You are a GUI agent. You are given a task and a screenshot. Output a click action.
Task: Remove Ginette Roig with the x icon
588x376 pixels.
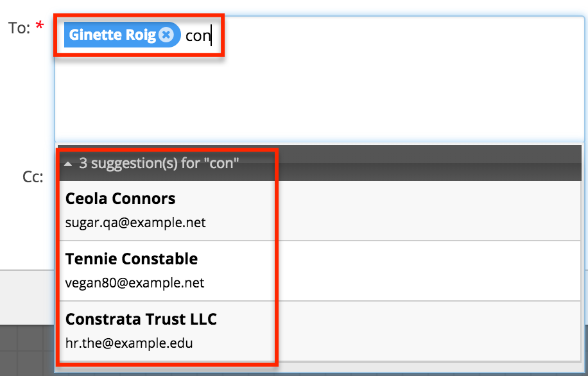[166, 35]
